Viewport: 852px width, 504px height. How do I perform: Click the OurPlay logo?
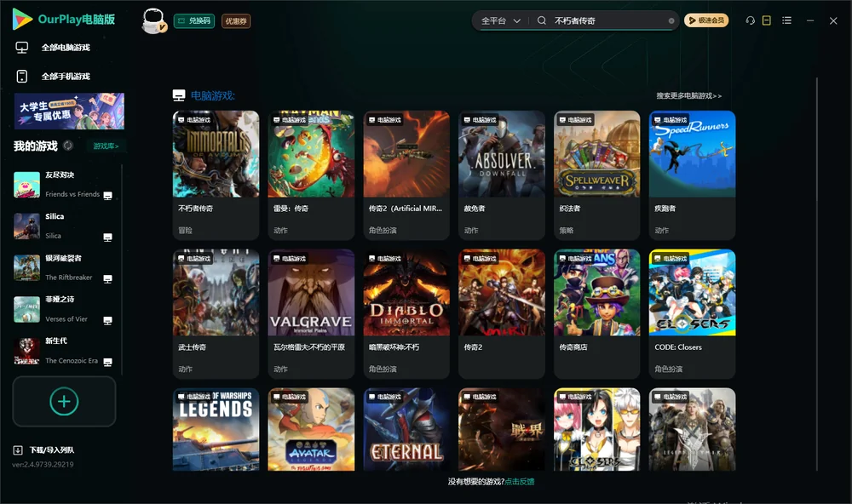click(x=64, y=20)
